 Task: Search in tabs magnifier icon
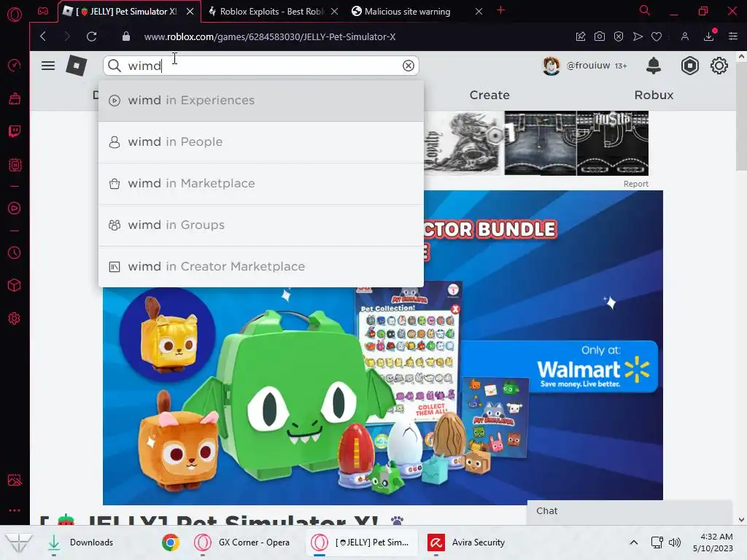[x=645, y=10]
